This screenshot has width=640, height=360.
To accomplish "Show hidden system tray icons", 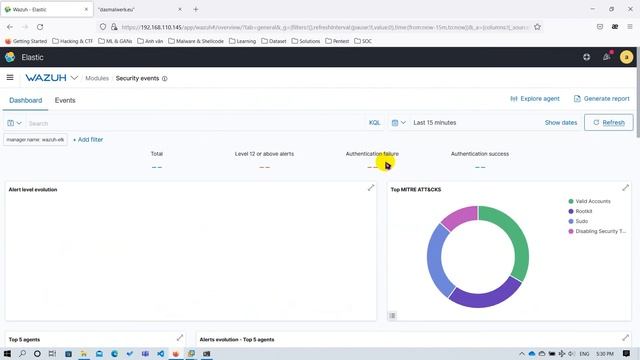I will pyautogui.click(x=522, y=353).
